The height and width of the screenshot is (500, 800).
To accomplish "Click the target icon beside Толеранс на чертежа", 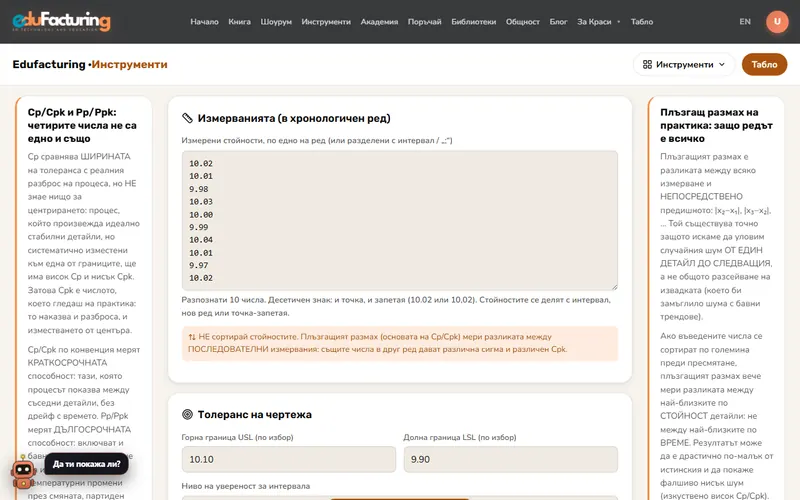I will pyautogui.click(x=187, y=414).
